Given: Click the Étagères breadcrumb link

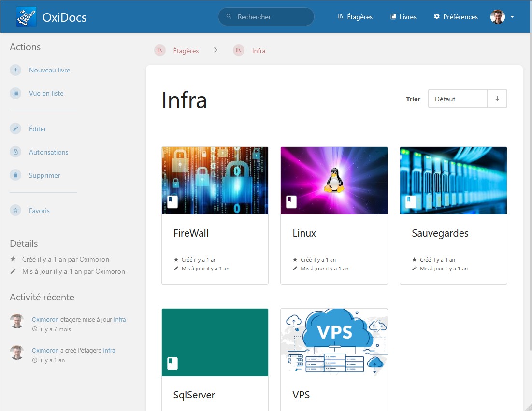Looking at the screenshot, I should pyautogui.click(x=186, y=51).
